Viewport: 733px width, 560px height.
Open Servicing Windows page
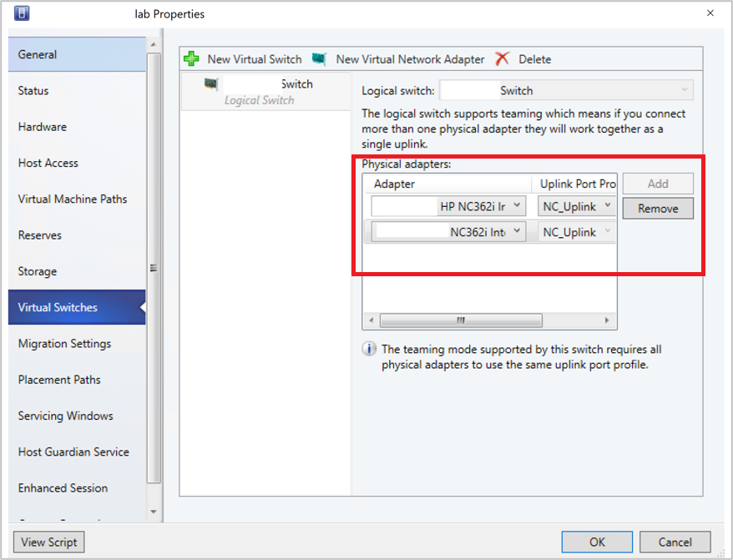click(77, 416)
